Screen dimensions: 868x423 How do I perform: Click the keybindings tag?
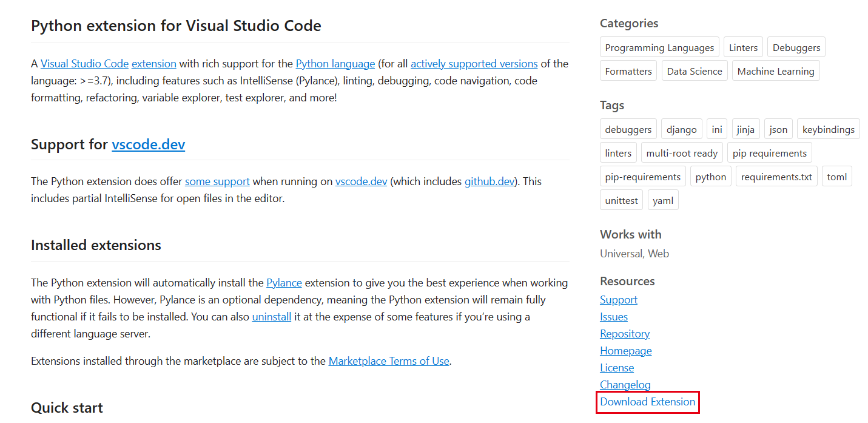828,129
